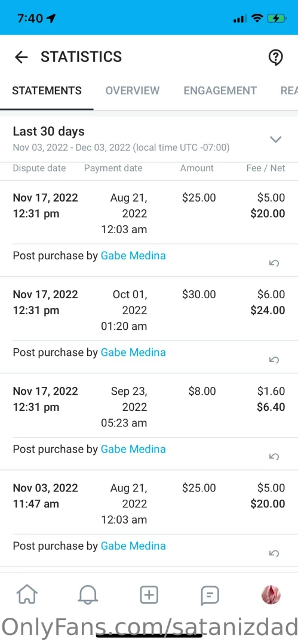Select the STATEMENTS tab

click(47, 91)
